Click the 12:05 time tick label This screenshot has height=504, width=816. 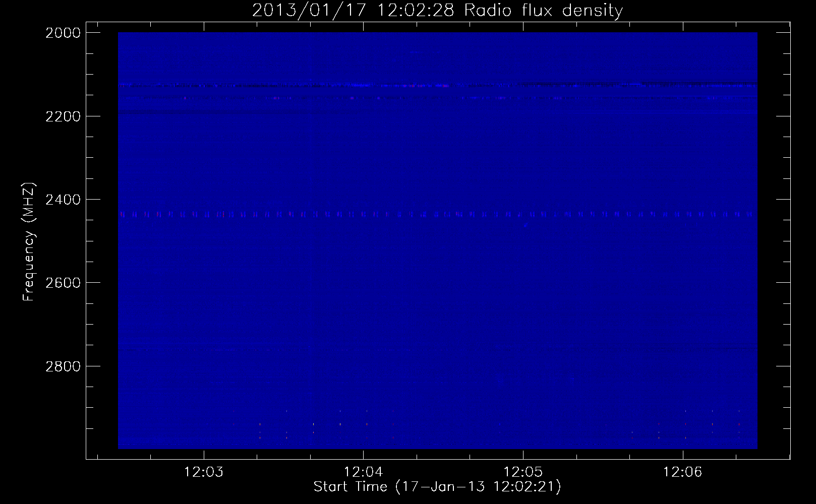click(523, 472)
